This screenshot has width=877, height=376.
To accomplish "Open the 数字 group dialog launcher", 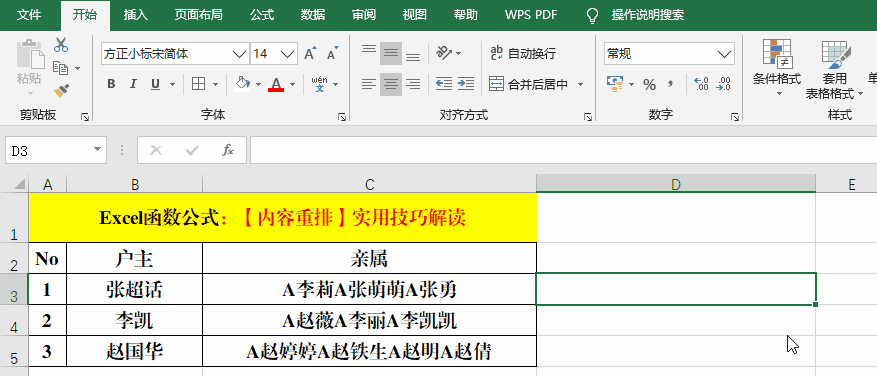I will [734, 116].
